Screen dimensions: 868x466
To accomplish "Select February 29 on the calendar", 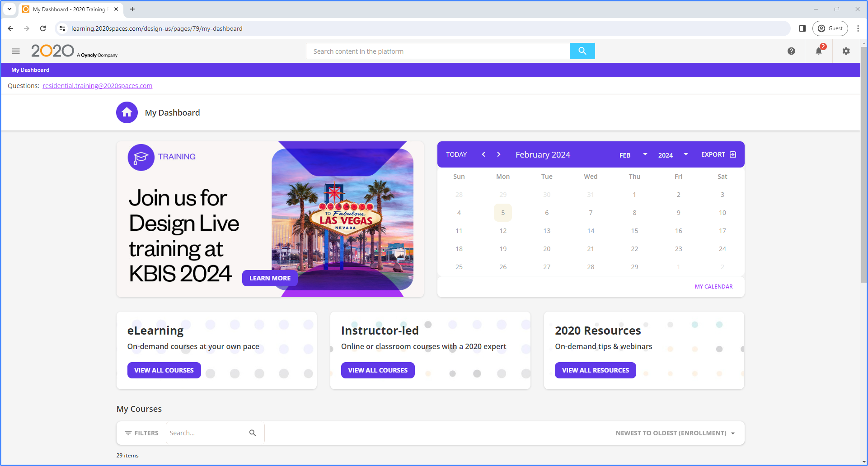I will (634, 267).
